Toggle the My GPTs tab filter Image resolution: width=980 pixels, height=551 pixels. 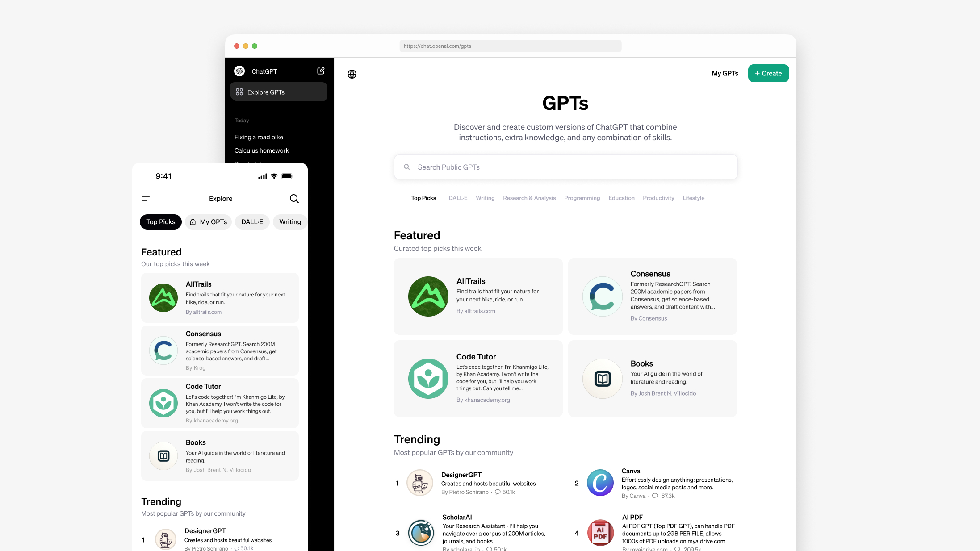(209, 221)
